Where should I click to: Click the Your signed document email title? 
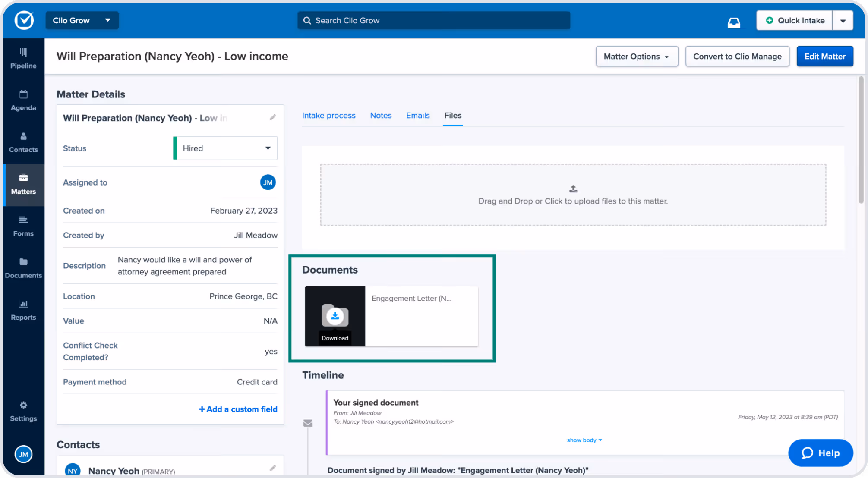(376, 403)
